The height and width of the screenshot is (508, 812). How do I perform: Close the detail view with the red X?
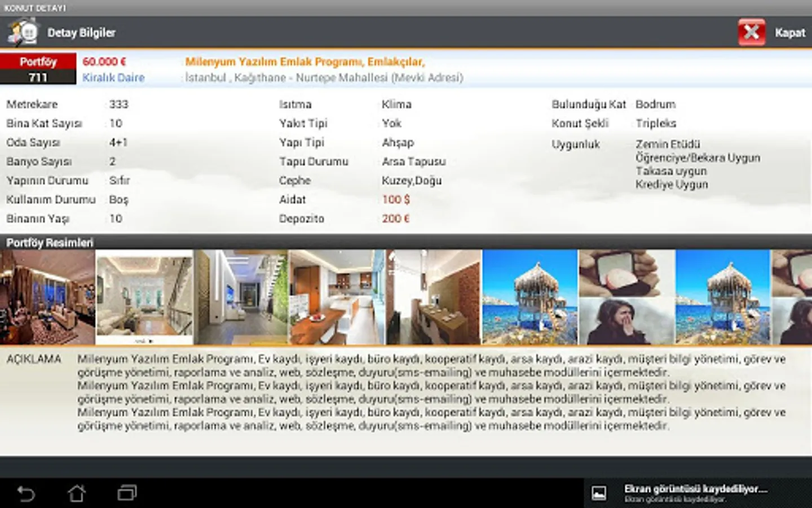[752, 32]
